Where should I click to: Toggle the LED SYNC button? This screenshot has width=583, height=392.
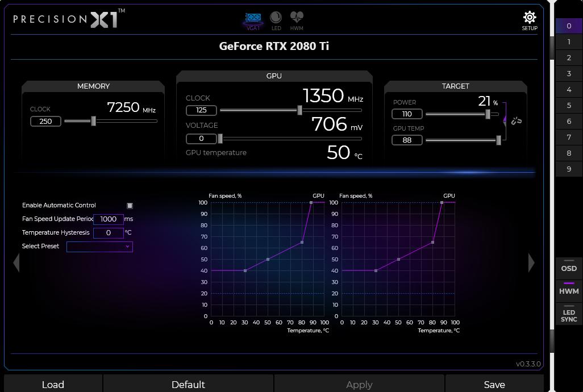[569, 315]
